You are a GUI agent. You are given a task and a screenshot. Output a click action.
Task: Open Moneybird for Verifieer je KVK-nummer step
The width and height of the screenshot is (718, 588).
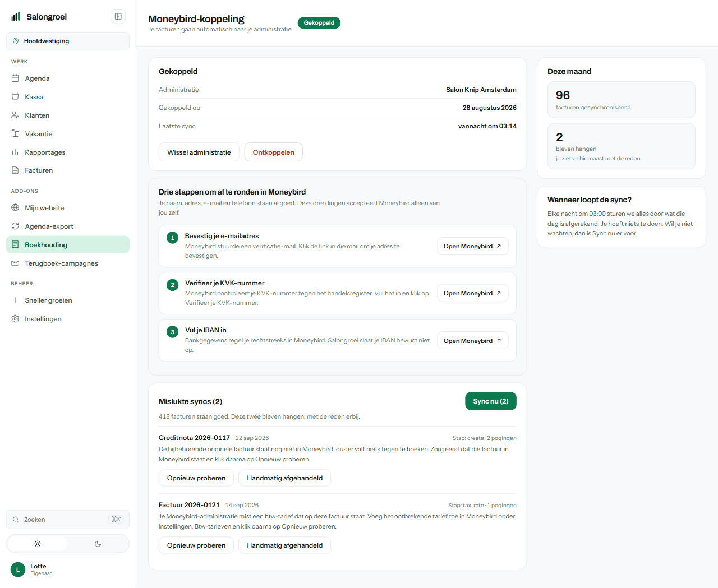(x=473, y=293)
